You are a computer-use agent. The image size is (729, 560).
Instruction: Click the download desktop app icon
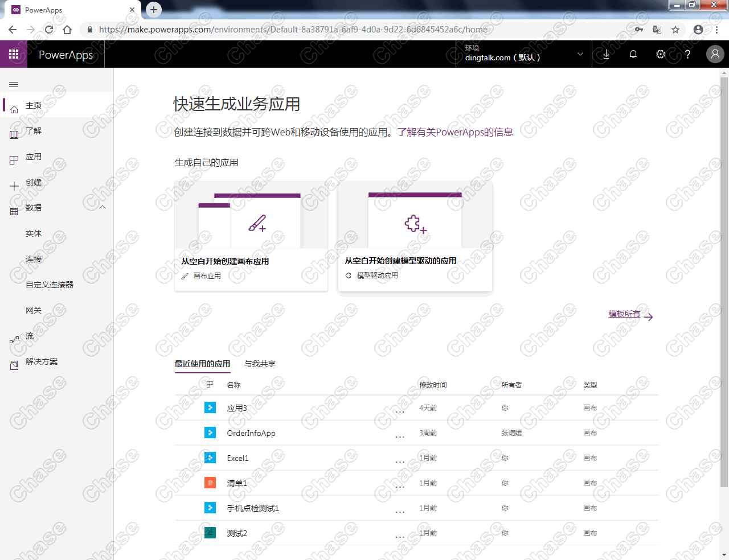(x=606, y=54)
